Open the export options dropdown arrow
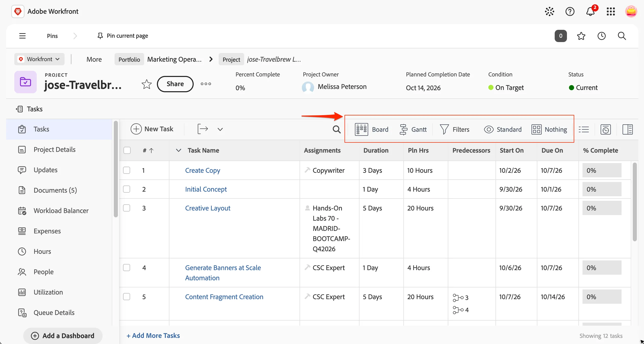644x344 pixels. (220, 129)
